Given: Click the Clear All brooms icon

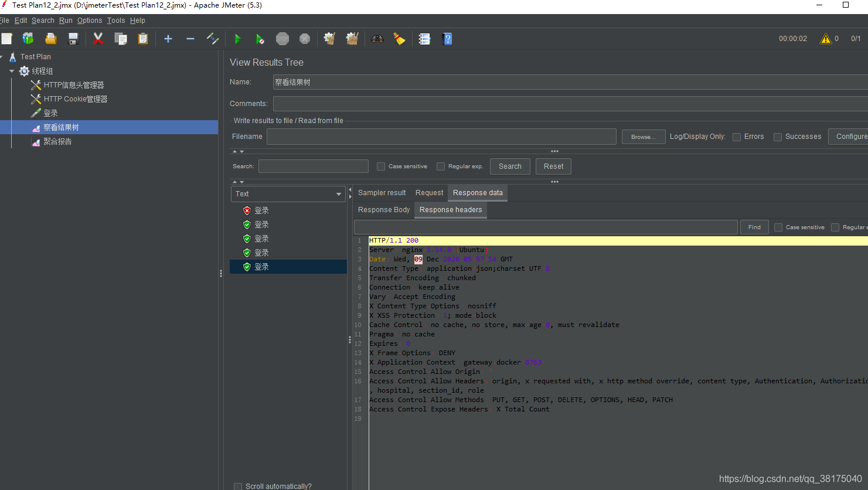Looking at the screenshot, I should [x=352, y=39].
